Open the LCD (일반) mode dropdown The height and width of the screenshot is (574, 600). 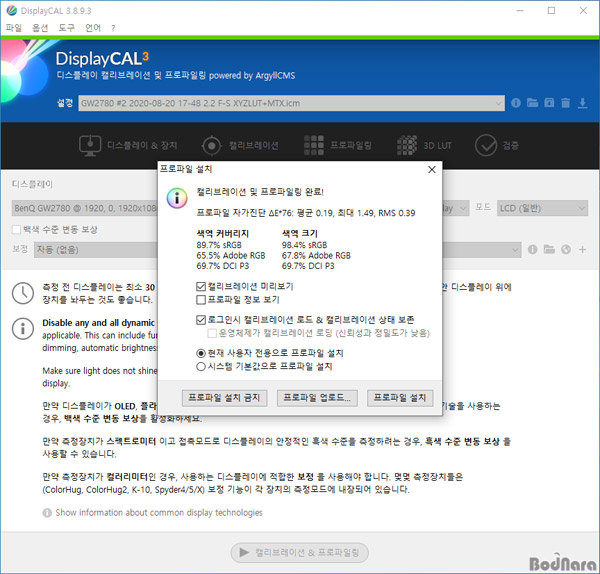tap(542, 208)
